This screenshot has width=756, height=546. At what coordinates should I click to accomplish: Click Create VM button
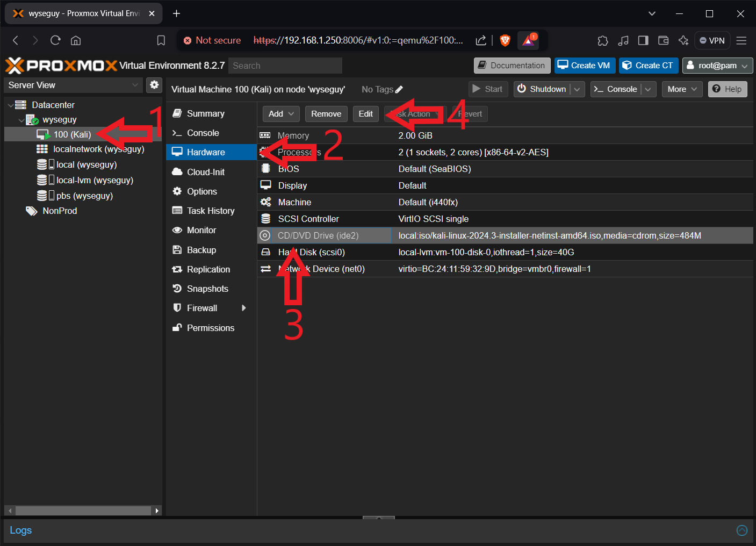[x=585, y=66]
